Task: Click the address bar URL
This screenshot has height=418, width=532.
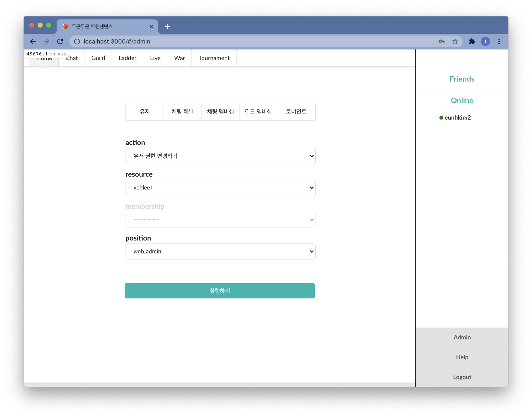Action: point(117,42)
